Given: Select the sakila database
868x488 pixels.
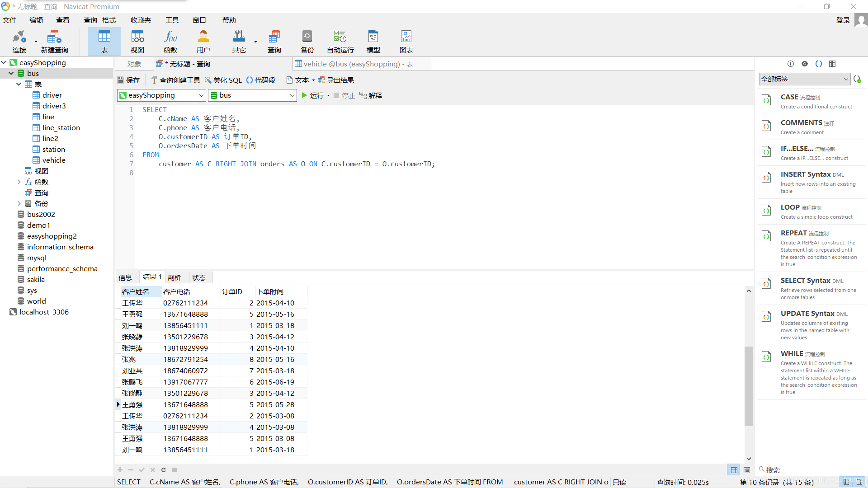Looking at the screenshot, I should (x=36, y=279).
